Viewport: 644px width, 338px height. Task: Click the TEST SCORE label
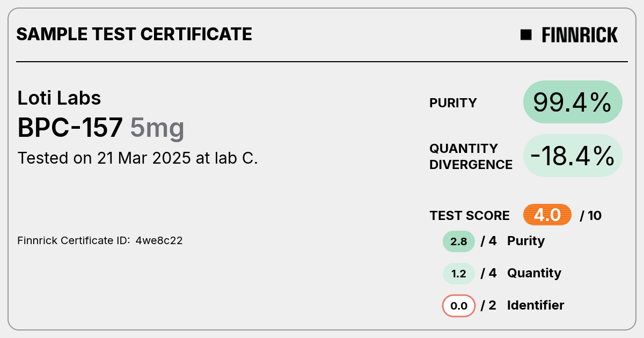pyautogui.click(x=470, y=216)
